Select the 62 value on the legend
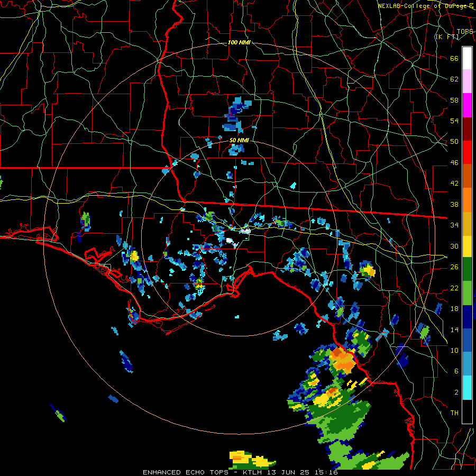Image resolution: width=476 pixels, height=476 pixels. [x=454, y=79]
